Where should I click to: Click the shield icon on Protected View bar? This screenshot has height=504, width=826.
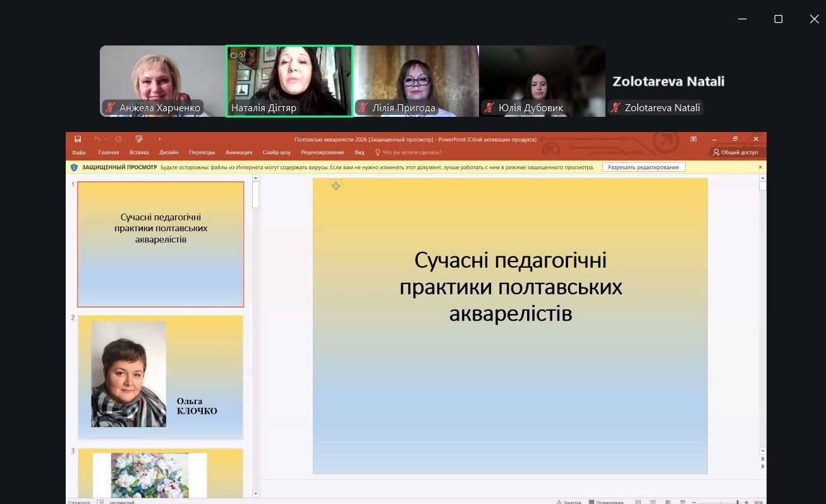(74, 167)
